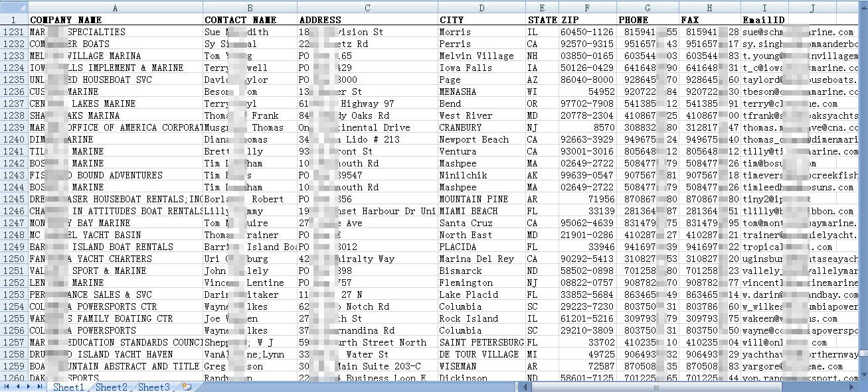Click the previous sheet navigation arrow
The image size is (868, 392).
click(x=19, y=386)
